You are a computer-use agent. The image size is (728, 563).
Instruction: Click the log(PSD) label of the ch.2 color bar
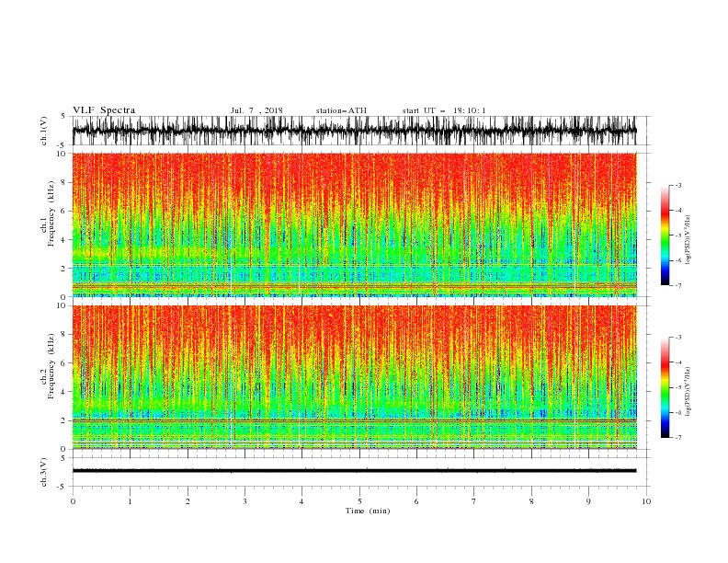click(688, 392)
